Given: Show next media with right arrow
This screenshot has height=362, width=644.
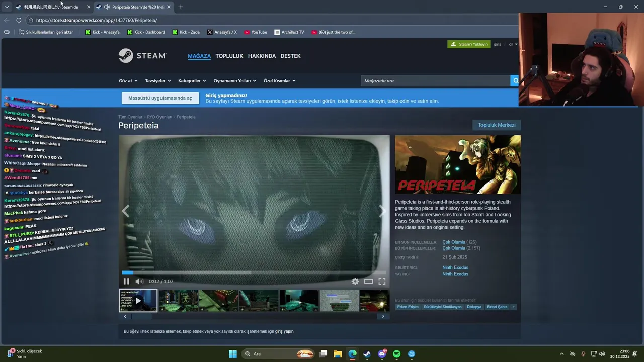Looking at the screenshot, I should coord(382,211).
